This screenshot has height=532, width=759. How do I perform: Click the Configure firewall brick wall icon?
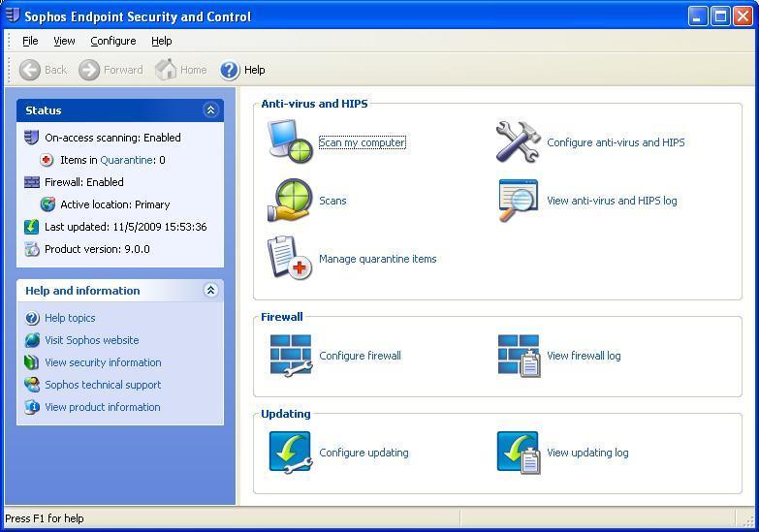tap(291, 356)
